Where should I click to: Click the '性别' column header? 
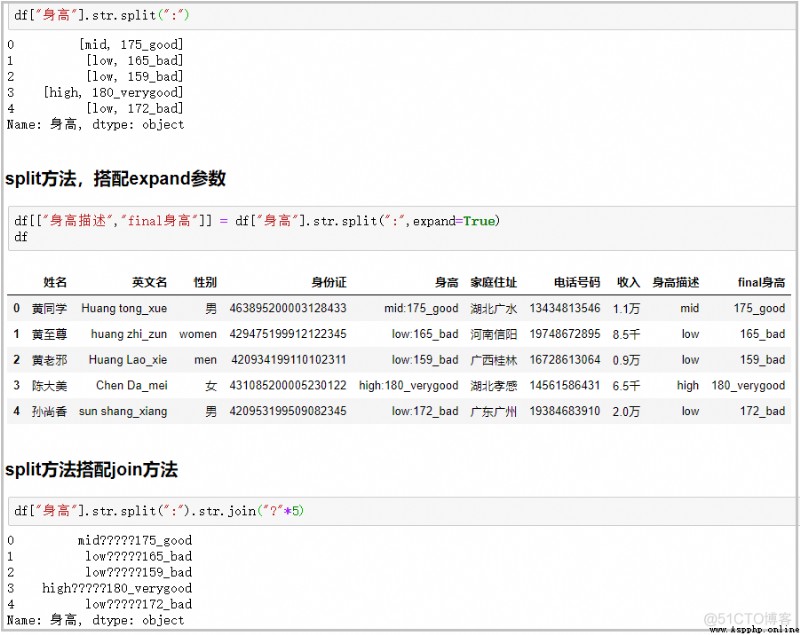205,282
